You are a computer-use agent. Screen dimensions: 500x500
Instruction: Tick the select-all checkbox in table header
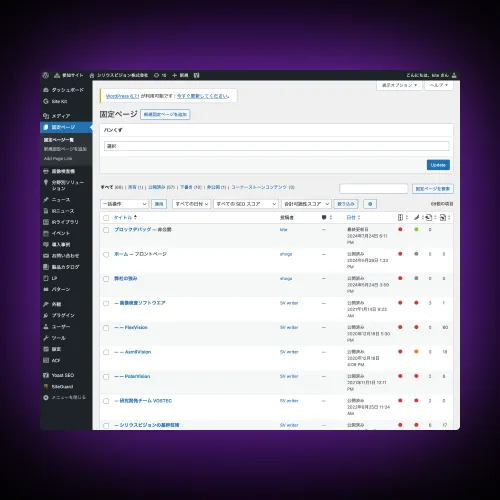pyautogui.click(x=106, y=218)
